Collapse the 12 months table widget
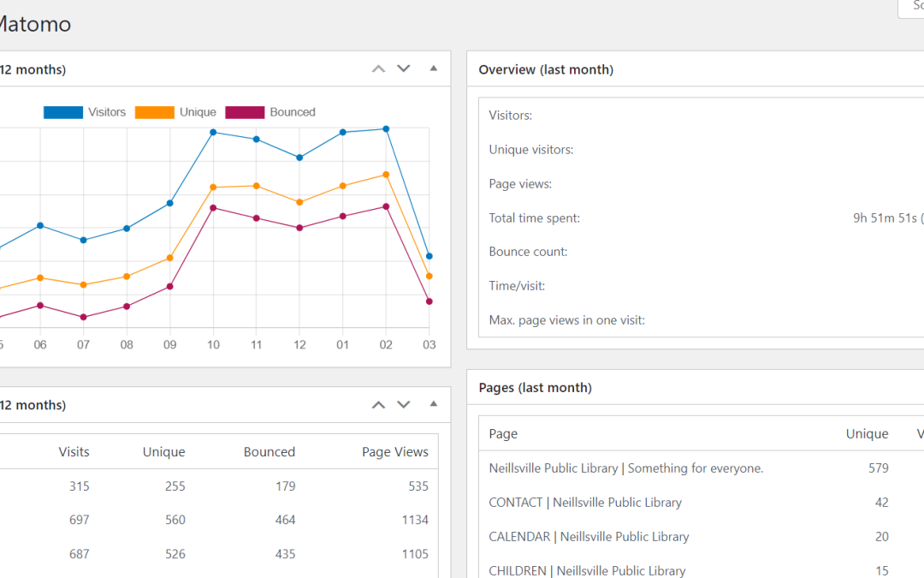 (x=434, y=404)
